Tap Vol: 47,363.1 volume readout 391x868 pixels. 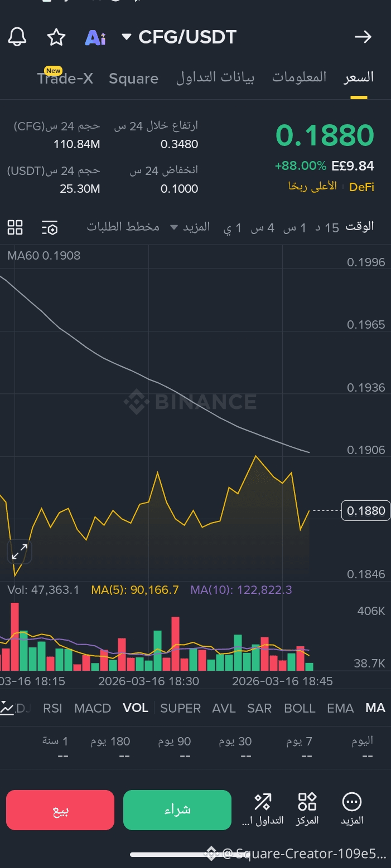pos(44,589)
